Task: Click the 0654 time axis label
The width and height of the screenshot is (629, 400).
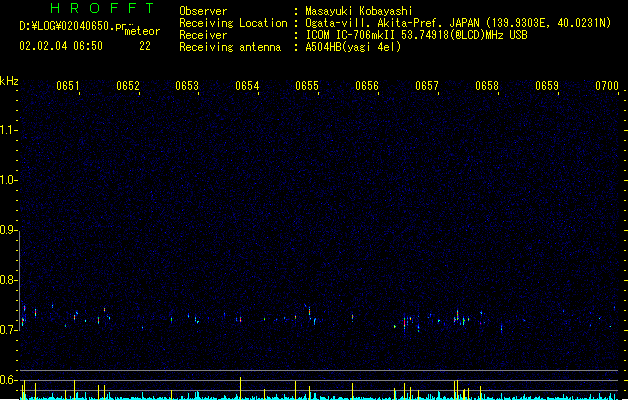Action: (x=247, y=85)
